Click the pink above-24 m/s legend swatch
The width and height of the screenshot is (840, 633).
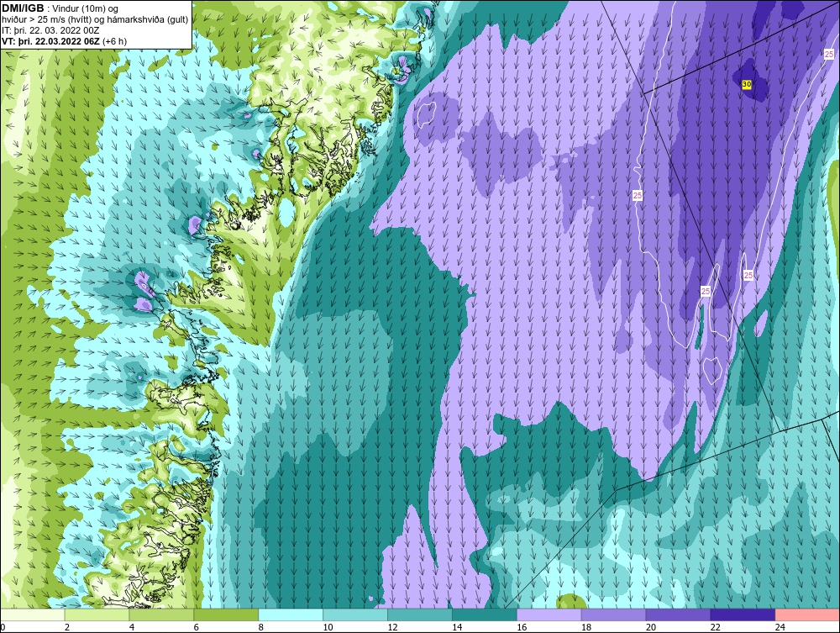click(x=807, y=615)
